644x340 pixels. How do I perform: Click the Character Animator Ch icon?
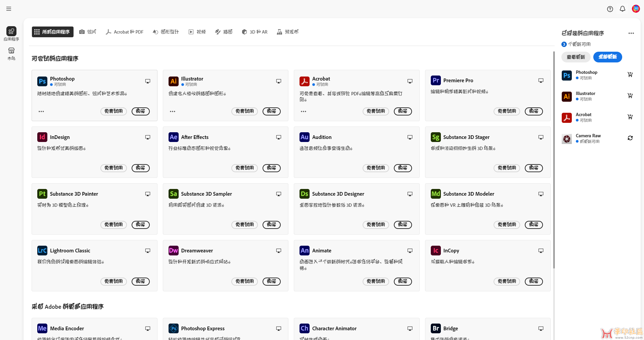[x=305, y=328]
